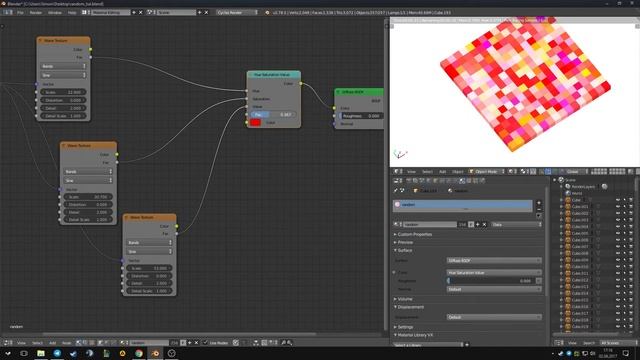The width and height of the screenshot is (640, 360).
Task: Toggle the Use Nodes checkbox
Action: (x=205, y=343)
